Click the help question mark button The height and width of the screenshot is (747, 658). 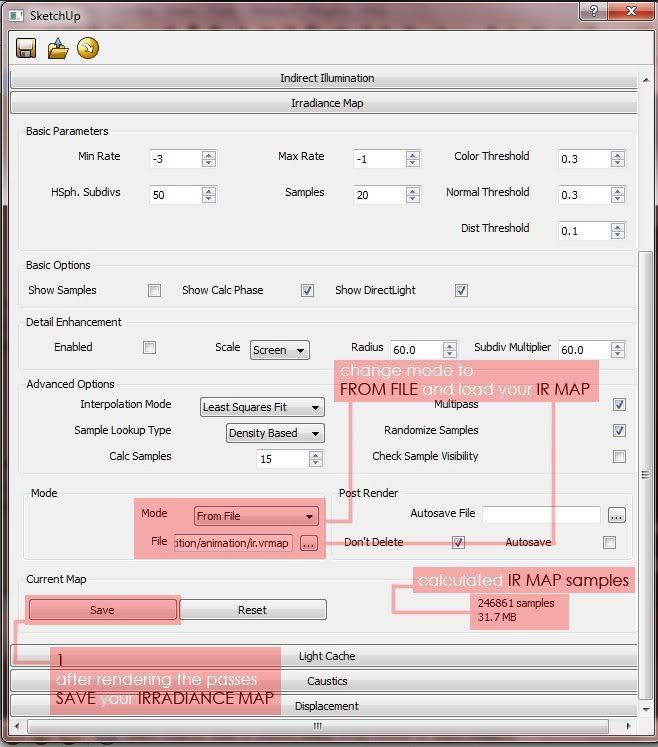coord(594,10)
